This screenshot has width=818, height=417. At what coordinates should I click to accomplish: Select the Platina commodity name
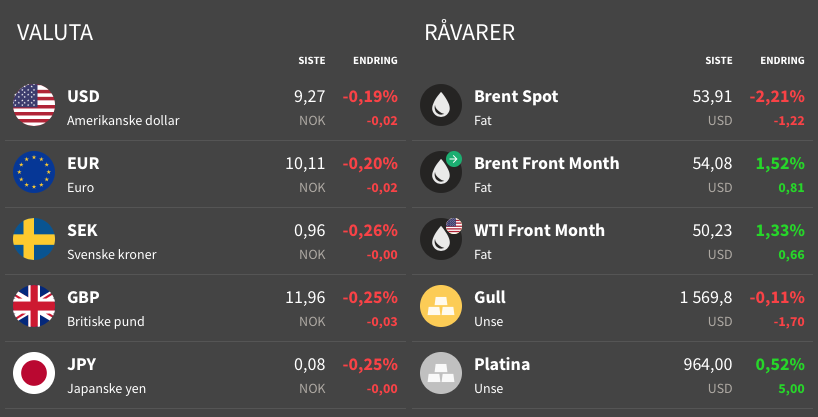point(502,364)
